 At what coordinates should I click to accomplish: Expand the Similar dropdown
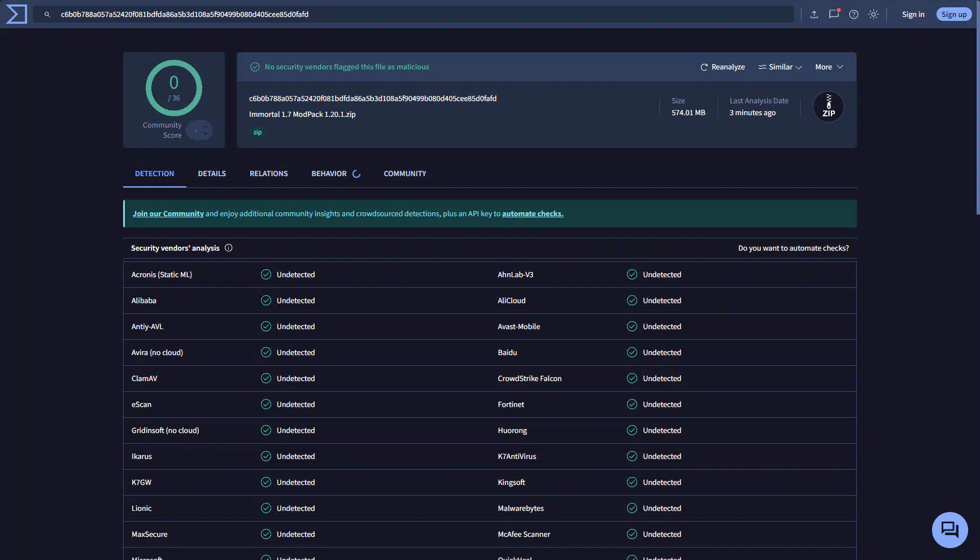point(780,67)
